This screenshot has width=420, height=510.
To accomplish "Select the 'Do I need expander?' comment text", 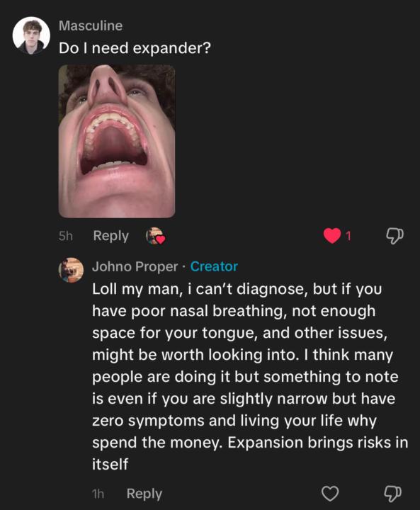I will pyautogui.click(x=135, y=48).
